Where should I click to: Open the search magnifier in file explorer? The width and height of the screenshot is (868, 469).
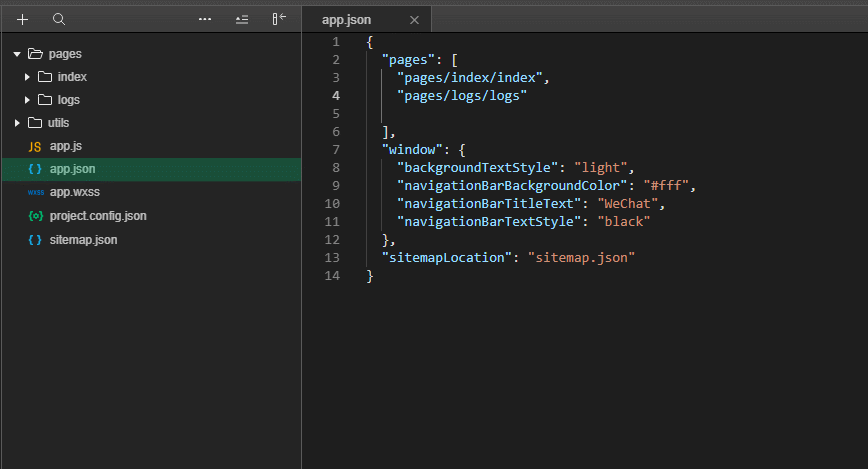(x=59, y=20)
